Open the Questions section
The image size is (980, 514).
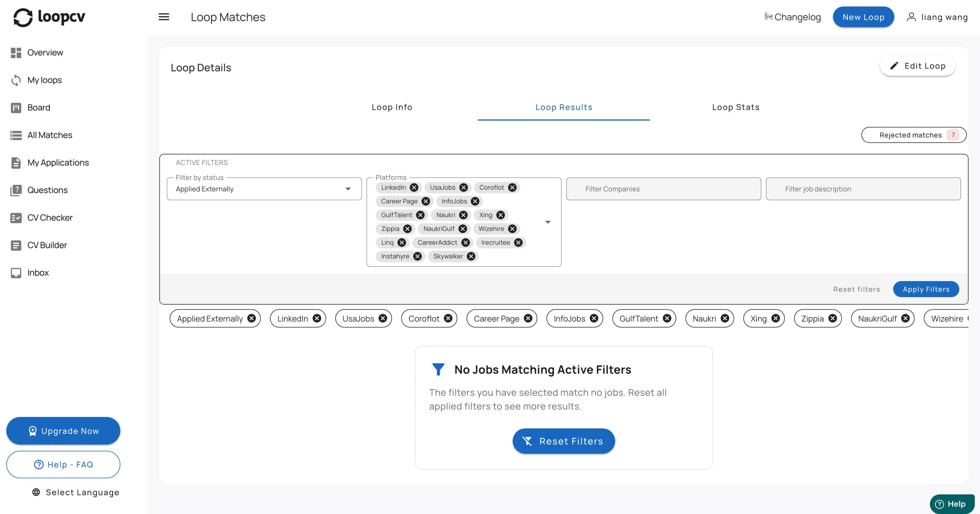(x=47, y=190)
